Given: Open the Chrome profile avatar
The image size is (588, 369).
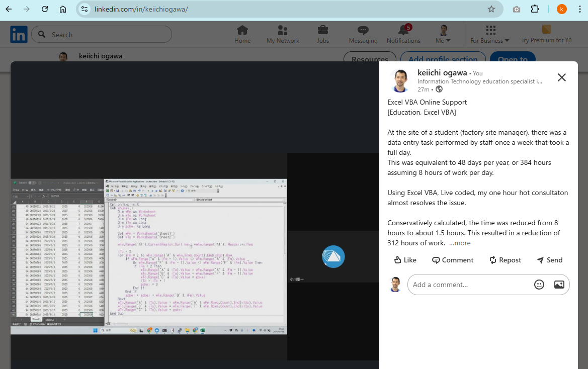Looking at the screenshot, I should (561, 9).
